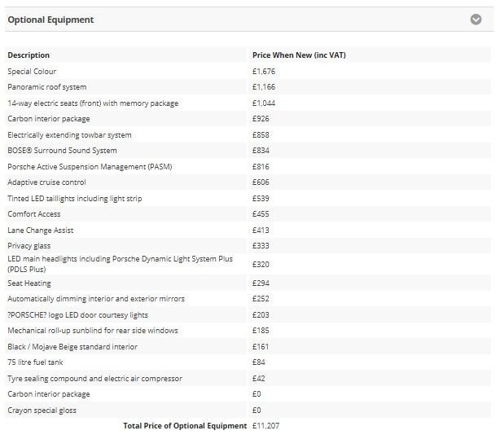Click the £1,676 price value
Screen dimensions: 500x448
(263, 72)
